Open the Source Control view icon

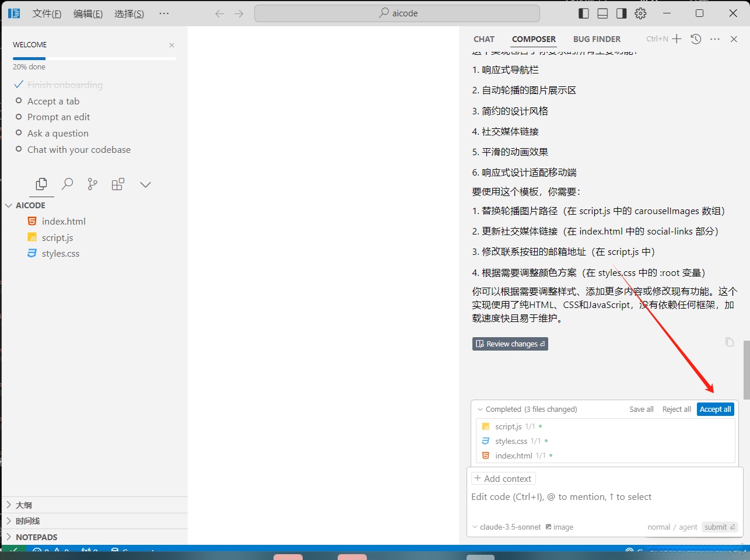coord(93,184)
